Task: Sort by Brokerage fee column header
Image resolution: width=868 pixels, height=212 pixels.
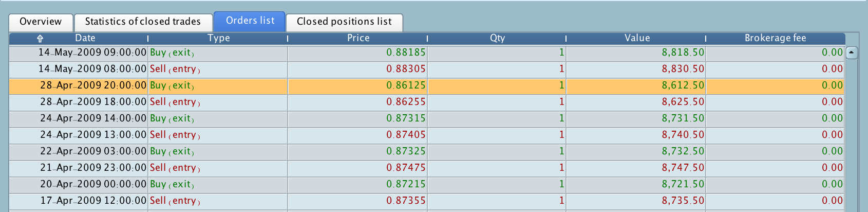Action: click(775, 38)
